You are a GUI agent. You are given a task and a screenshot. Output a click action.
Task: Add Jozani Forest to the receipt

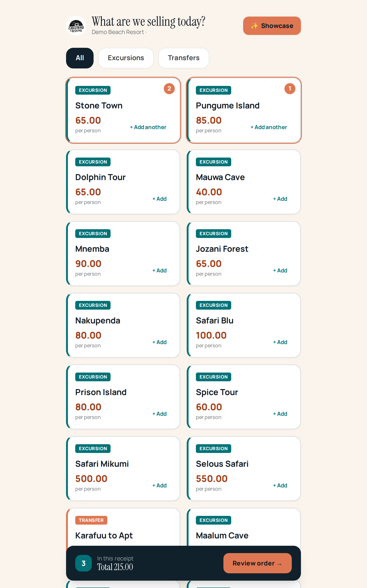click(280, 270)
